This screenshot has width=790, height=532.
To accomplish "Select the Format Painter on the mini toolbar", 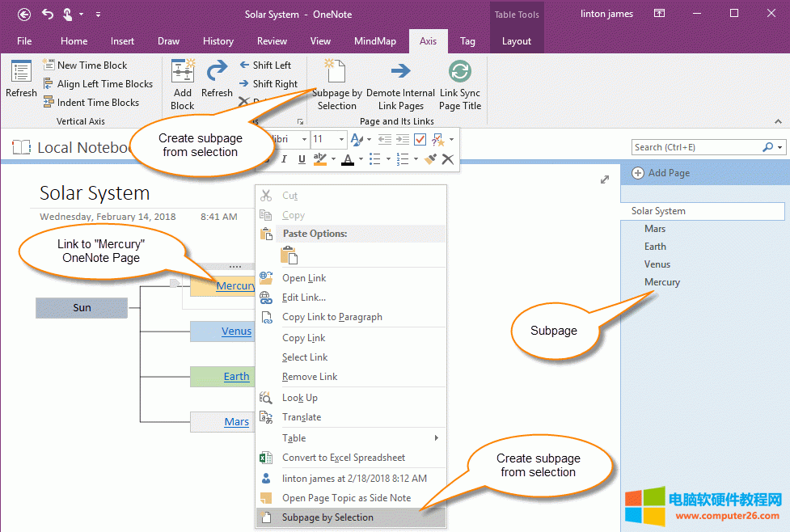I will [430, 159].
